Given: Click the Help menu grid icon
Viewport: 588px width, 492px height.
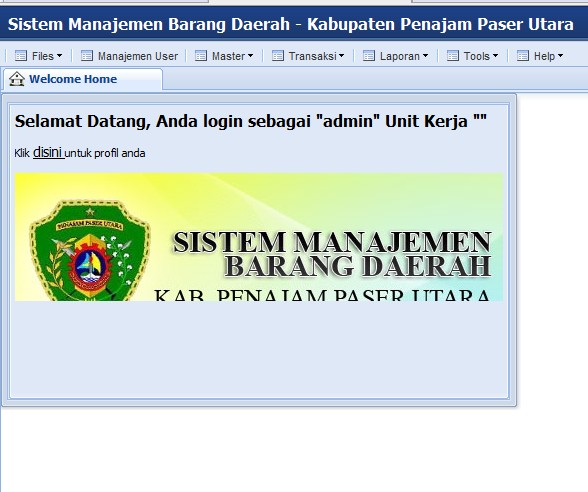Looking at the screenshot, I should (523, 56).
